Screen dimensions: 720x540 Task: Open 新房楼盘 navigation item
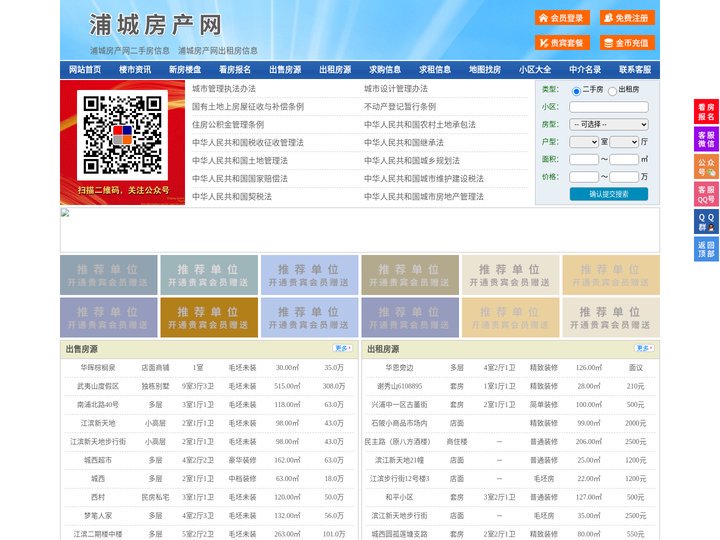tap(185, 70)
